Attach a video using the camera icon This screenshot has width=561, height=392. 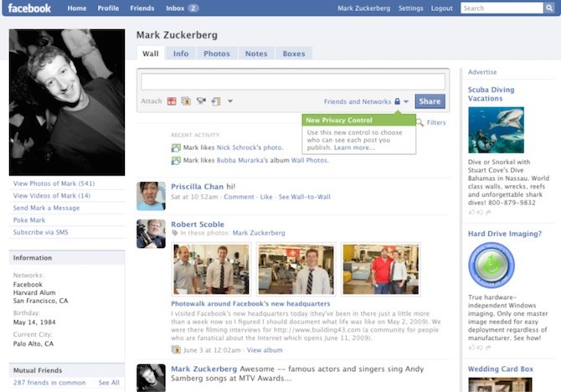[201, 101]
